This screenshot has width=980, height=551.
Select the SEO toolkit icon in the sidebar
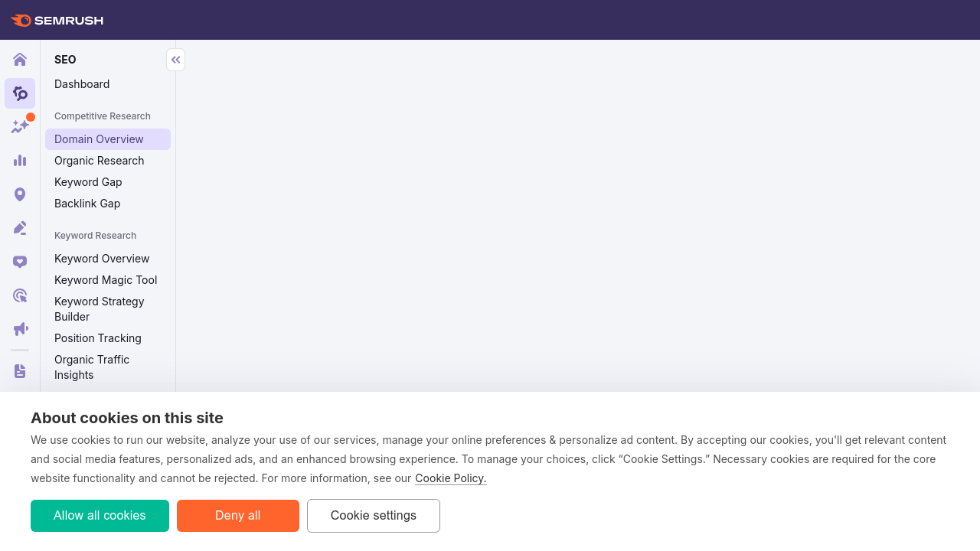[x=19, y=93]
